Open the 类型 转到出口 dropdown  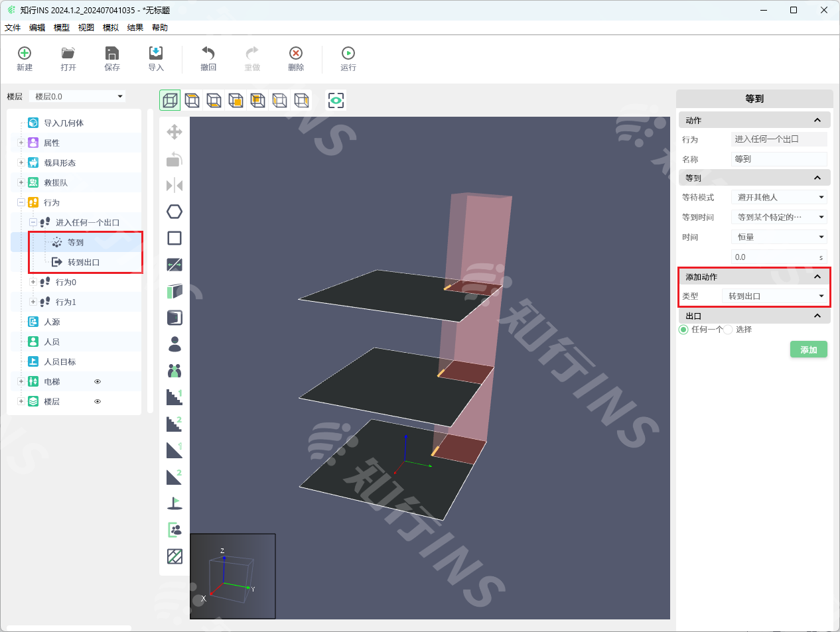(x=774, y=296)
